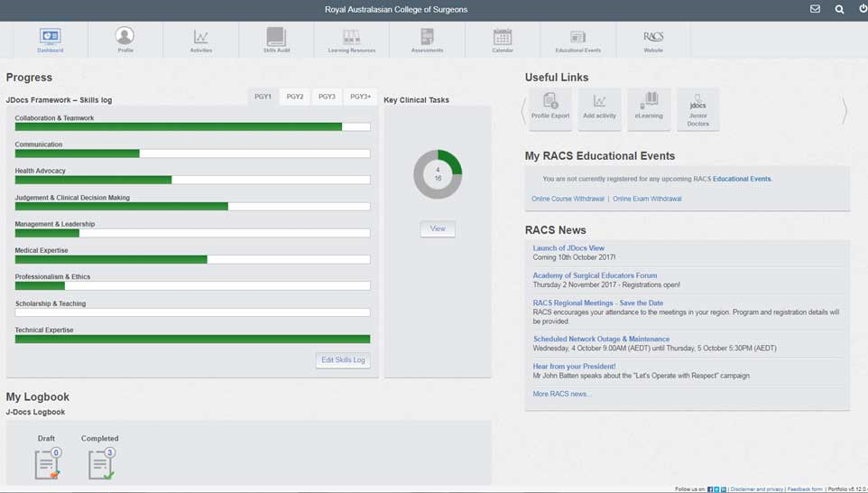Screen dimensions: 868x493
Task: Open eLearning useful link
Action: click(x=649, y=108)
